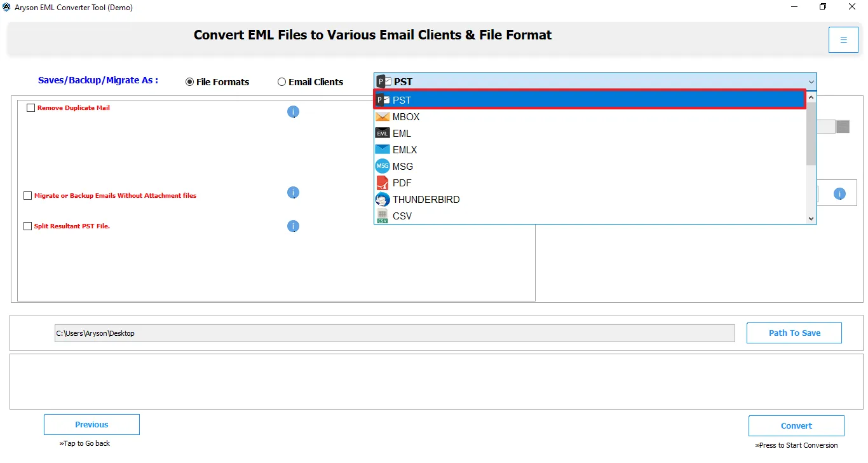Choose the Thunderbird icon in format list
868x463 pixels.
383,200
